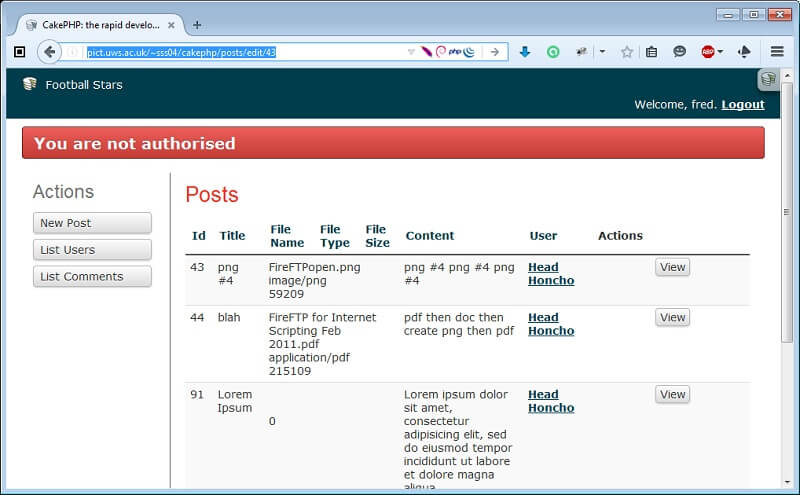View post 91 Lorem Ipsum

tap(672, 394)
